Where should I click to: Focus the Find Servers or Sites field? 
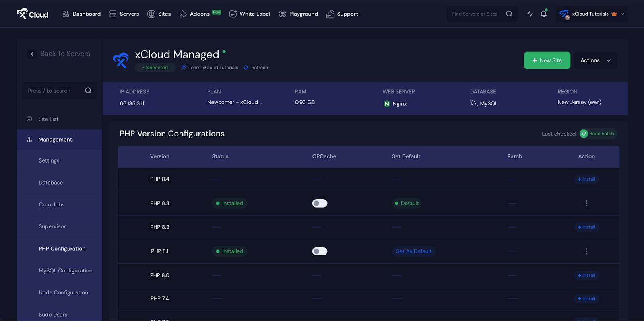pyautogui.click(x=475, y=14)
